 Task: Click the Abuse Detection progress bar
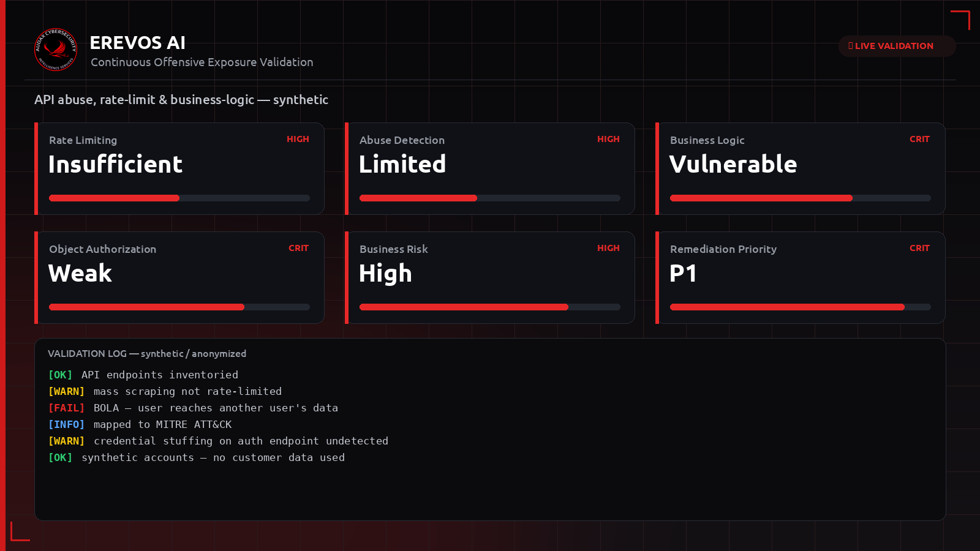[490, 198]
